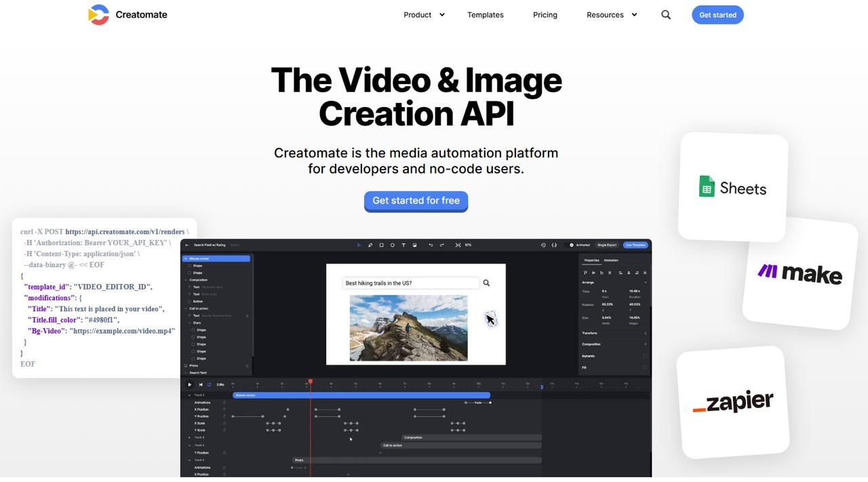Click the editor back arrow
Screen dimensions: 868x482
tap(187, 245)
